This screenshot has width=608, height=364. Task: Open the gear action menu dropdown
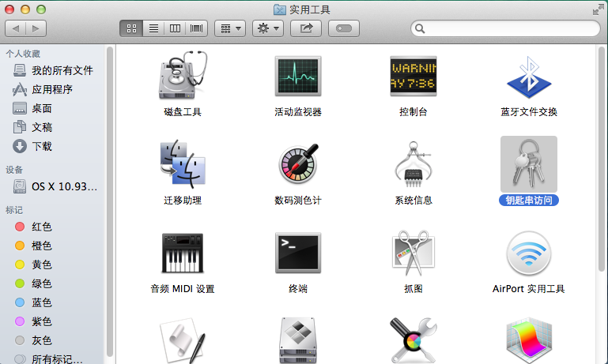click(268, 28)
